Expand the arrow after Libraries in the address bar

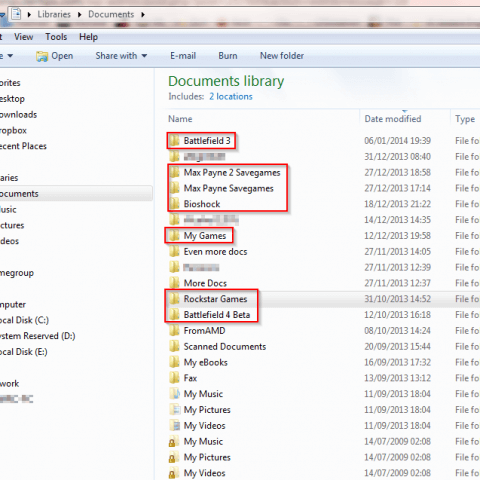(80, 15)
